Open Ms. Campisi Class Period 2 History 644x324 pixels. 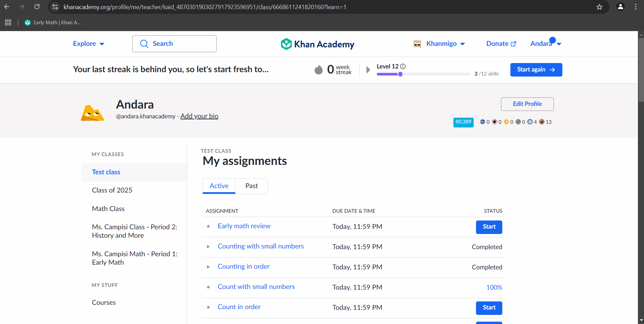pos(135,231)
